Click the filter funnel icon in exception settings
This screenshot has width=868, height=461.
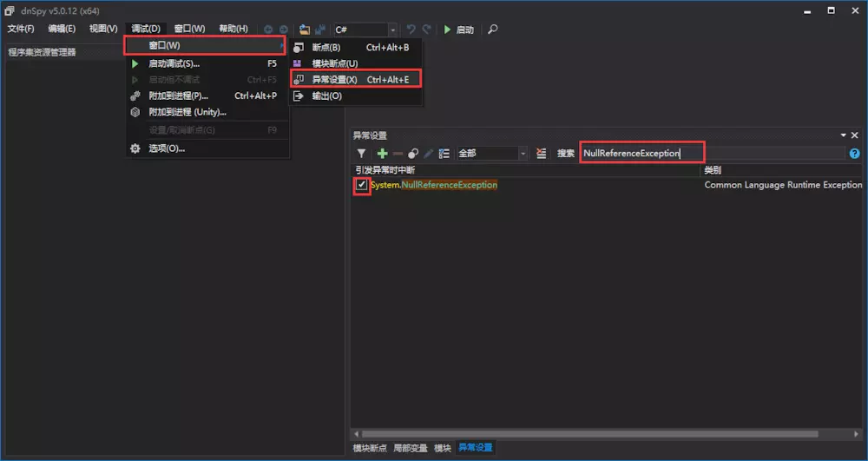coord(361,154)
